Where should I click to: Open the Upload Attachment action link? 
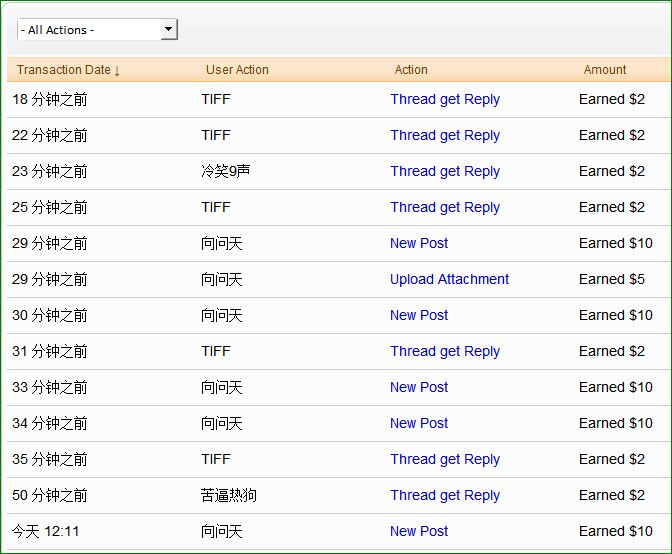(x=449, y=279)
